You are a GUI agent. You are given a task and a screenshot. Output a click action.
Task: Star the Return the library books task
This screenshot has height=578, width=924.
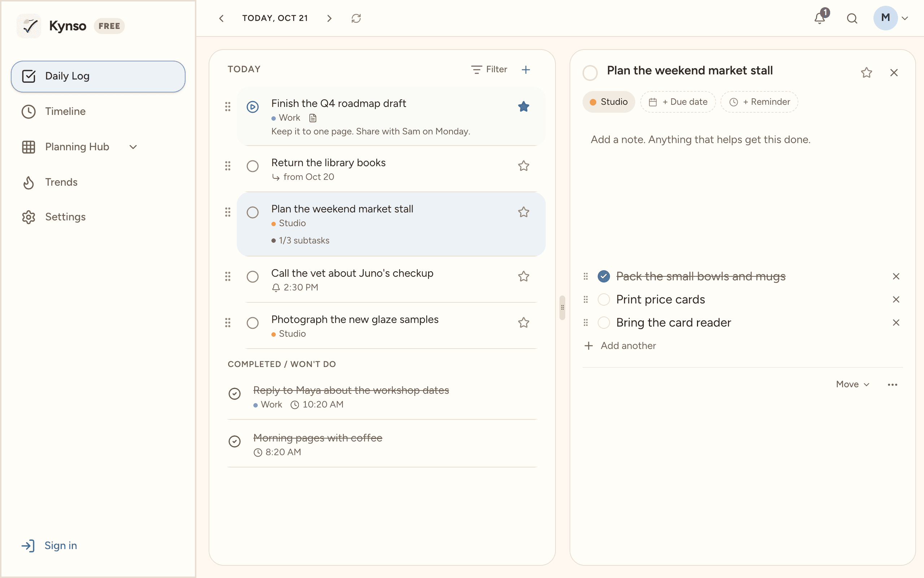[x=523, y=166]
